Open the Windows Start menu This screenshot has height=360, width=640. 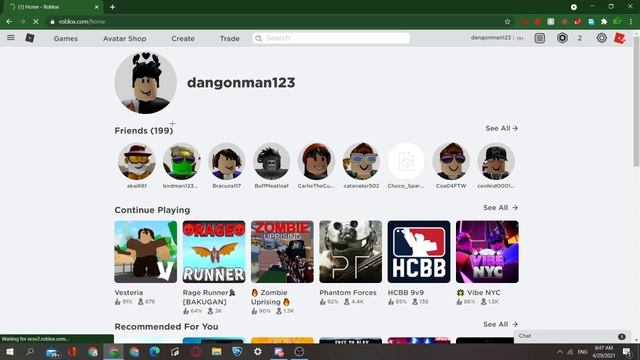coord(9,351)
